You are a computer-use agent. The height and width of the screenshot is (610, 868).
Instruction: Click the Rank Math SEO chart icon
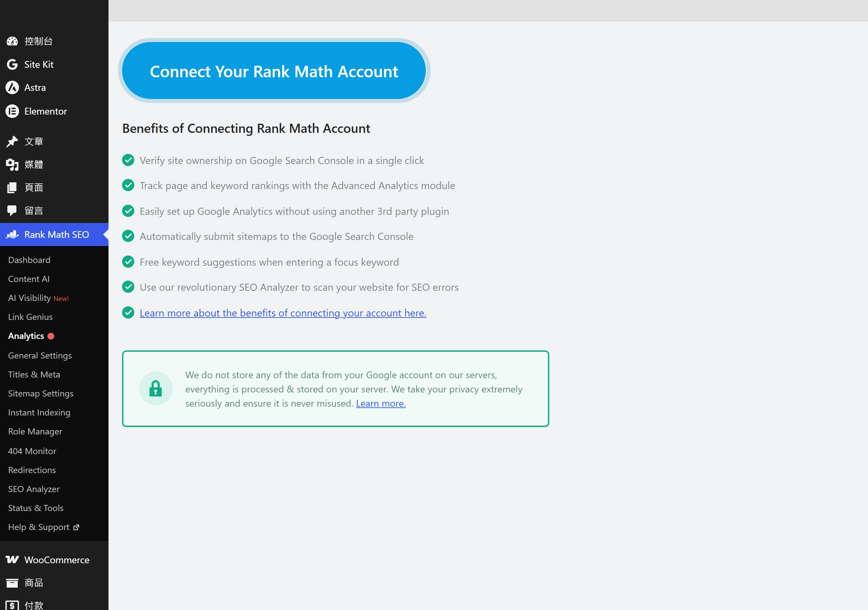click(12, 235)
